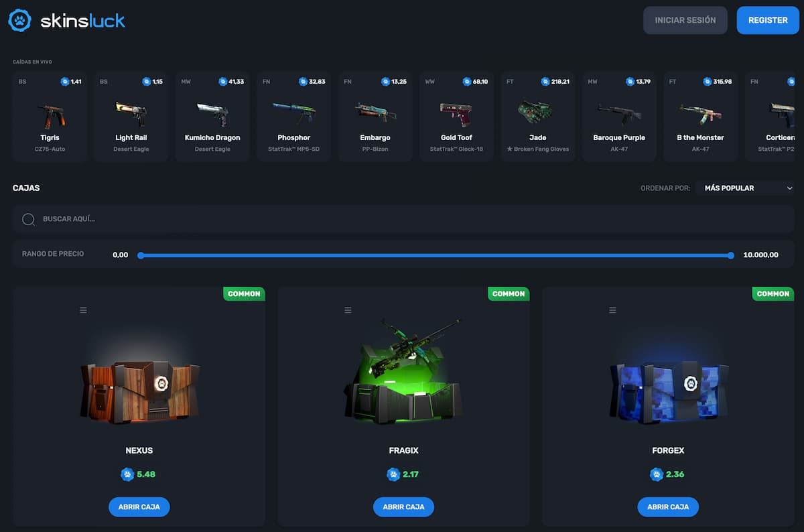Click the coin icon on the Embargo drop
Screen dimensions: 804x532
tap(386, 82)
